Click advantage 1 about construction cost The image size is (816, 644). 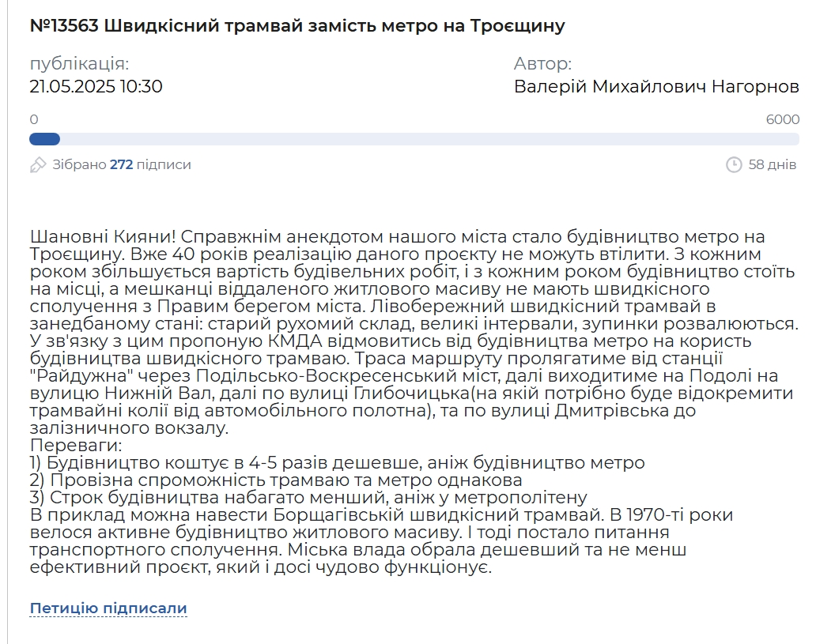point(337,463)
